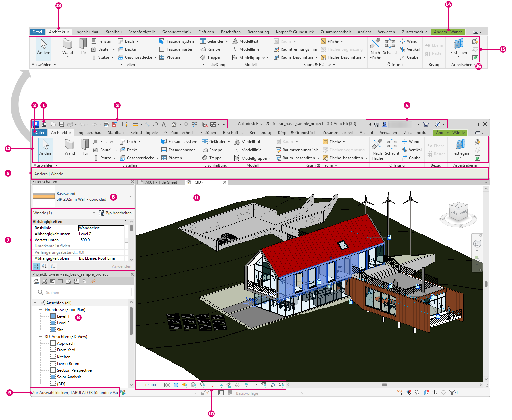Image resolution: width=512 pixels, height=420 pixels.
Task: Click the Revit 'R' application logo
Action: [x=36, y=124]
